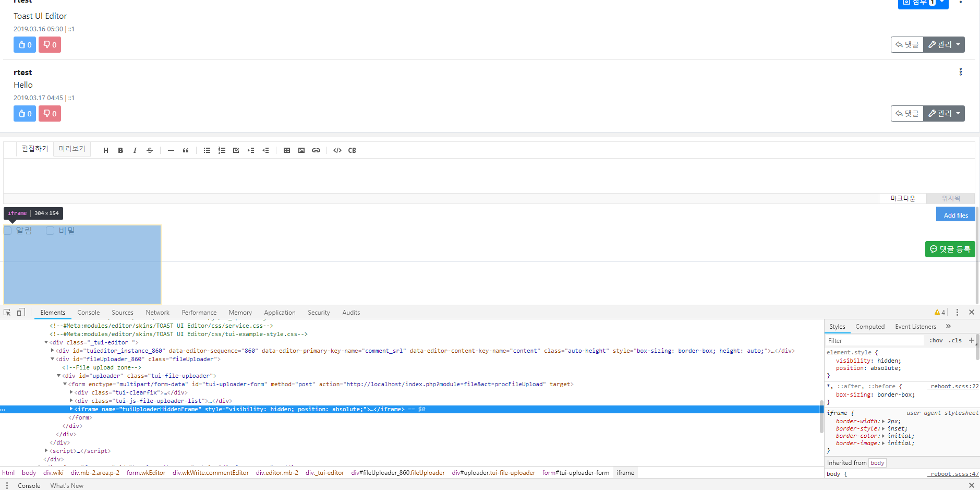The width and height of the screenshot is (980, 490).
Task: Increase indent in the editor
Action: [x=251, y=150]
